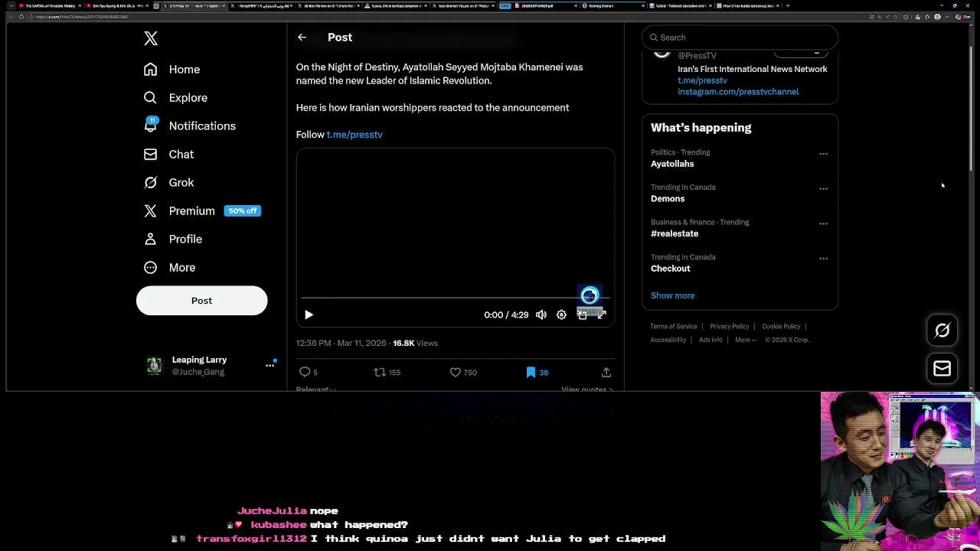Open the t.me/presstv link in the post
The image size is (980, 551).
(354, 135)
